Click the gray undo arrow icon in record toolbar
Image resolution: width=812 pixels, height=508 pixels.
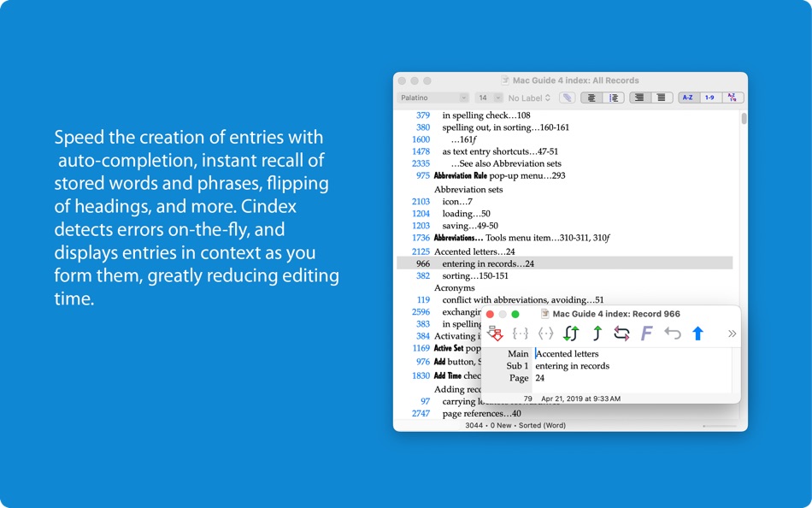coord(672,333)
